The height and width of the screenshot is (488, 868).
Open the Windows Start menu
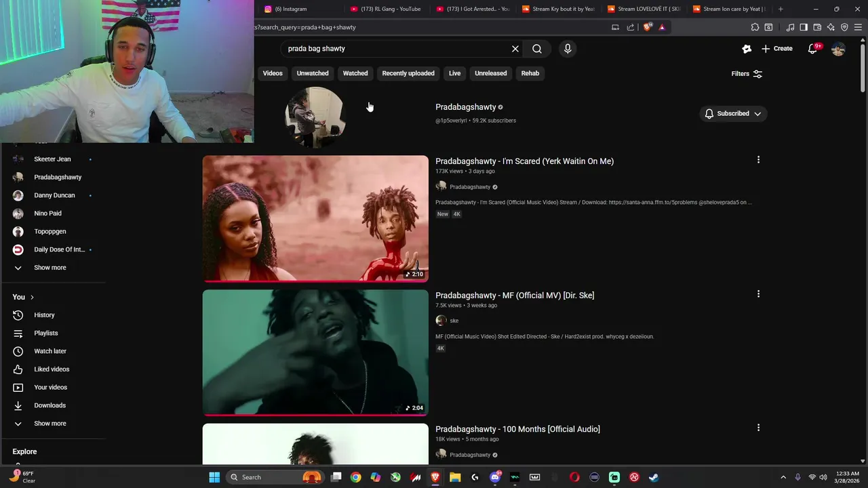coord(214,477)
